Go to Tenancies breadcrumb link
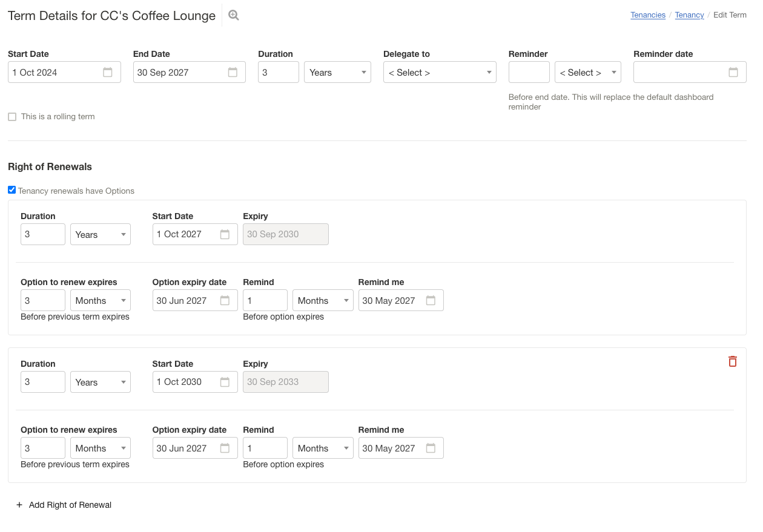Screen dimensions: 763x532 click(x=647, y=15)
